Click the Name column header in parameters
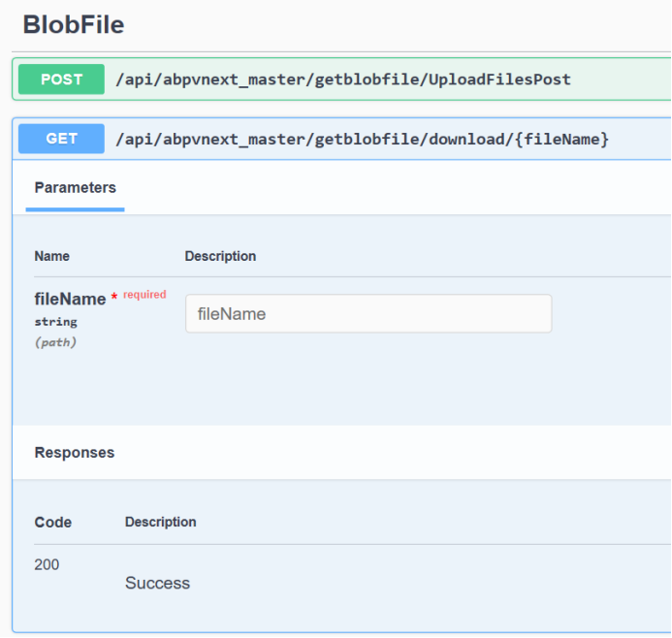This screenshot has height=638, width=672. 51,256
